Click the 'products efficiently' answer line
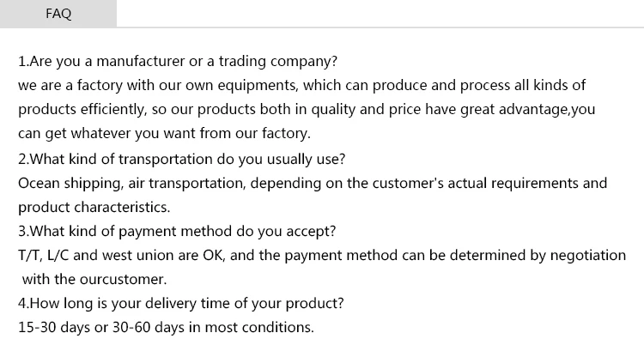The height and width of the screenshot is (357, 644). 307,110
